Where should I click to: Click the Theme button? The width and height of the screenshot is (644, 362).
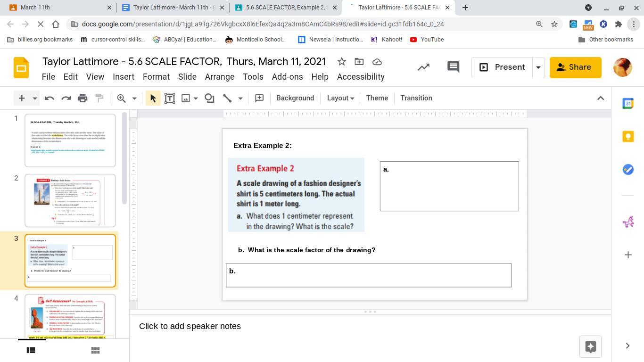tap(377, 98)
